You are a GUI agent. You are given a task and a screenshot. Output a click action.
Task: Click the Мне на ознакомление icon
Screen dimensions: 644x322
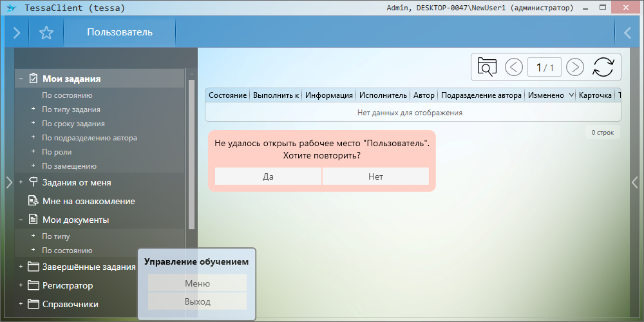tap(33, 201)
